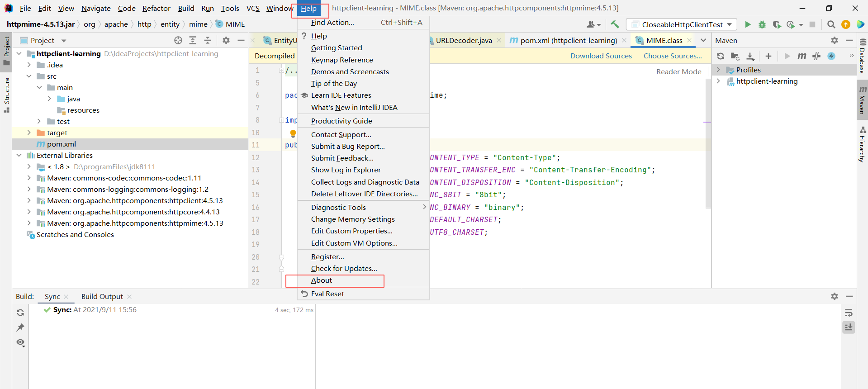Expand the .idea folder
This screenshot has height=389, width=868.
29,65
